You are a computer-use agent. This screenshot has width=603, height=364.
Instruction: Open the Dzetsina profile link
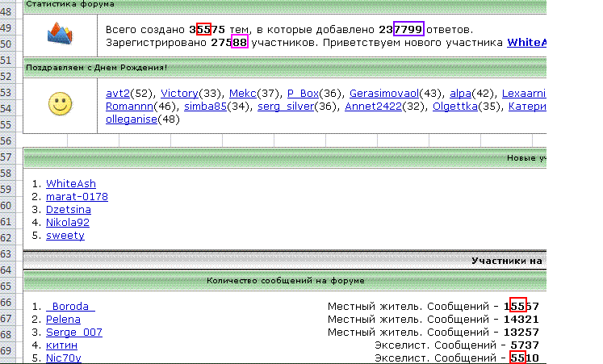click(x=69, y=210)
